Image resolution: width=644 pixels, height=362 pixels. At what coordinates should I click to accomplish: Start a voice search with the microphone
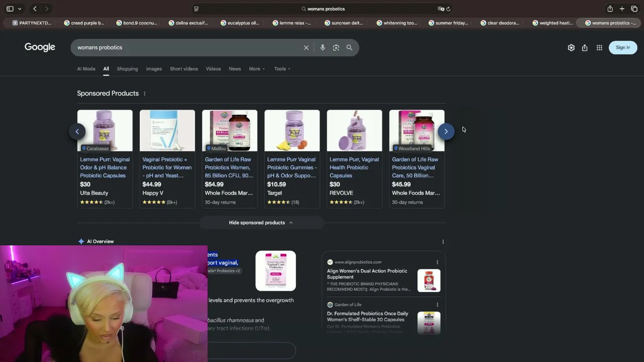click(323, 48)
